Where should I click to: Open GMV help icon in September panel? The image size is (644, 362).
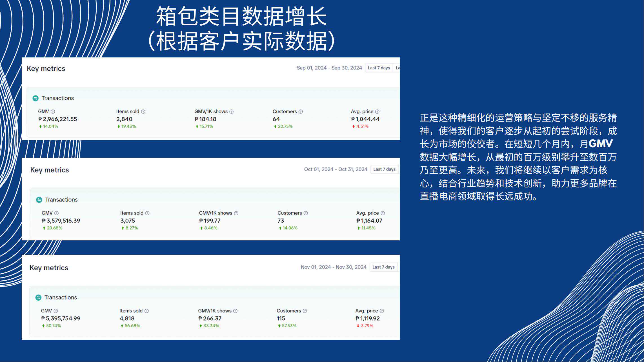pos(53,112)
